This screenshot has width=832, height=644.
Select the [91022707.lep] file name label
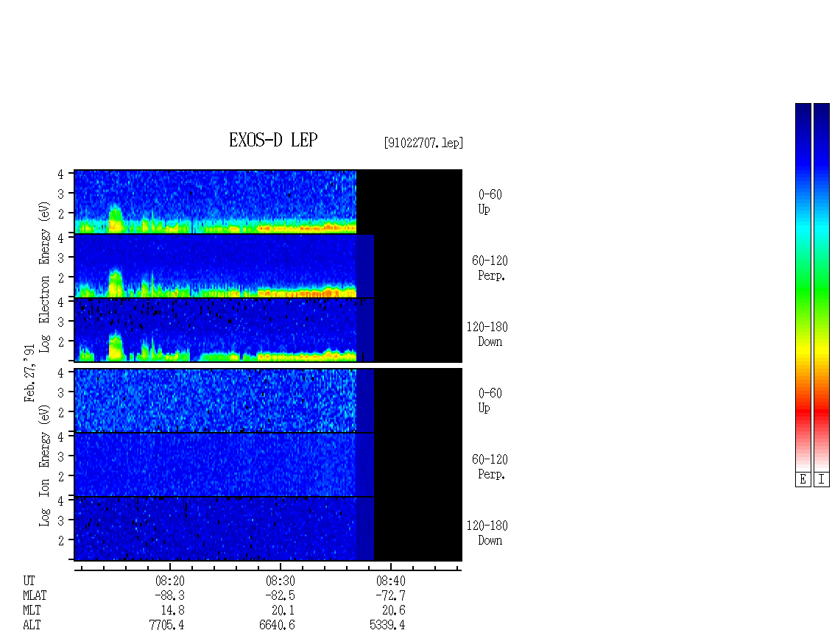[423, 143]
